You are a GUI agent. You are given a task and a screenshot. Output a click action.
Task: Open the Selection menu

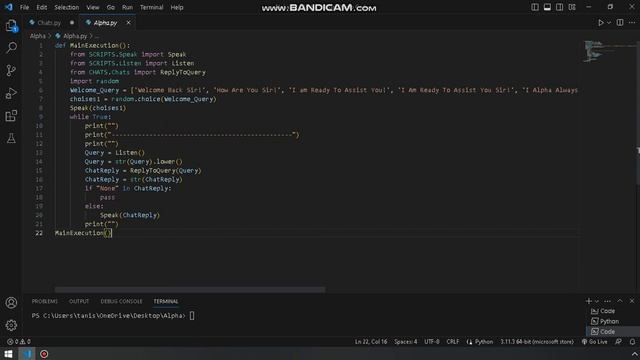coord(67,7)
